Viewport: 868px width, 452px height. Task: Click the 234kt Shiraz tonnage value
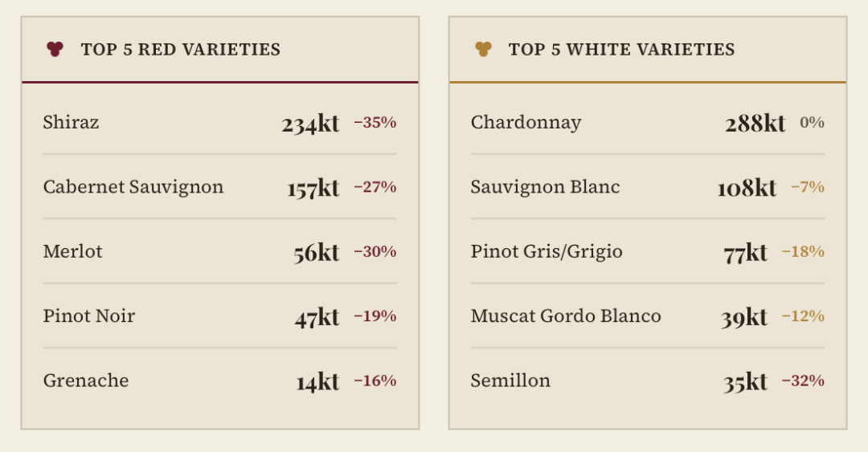[310, 123]
